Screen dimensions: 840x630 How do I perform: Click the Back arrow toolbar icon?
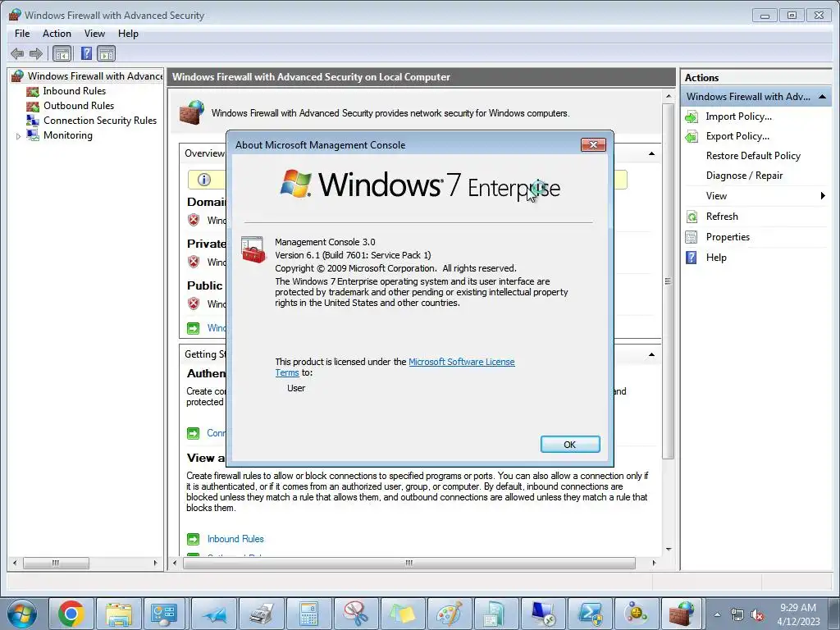17,53
